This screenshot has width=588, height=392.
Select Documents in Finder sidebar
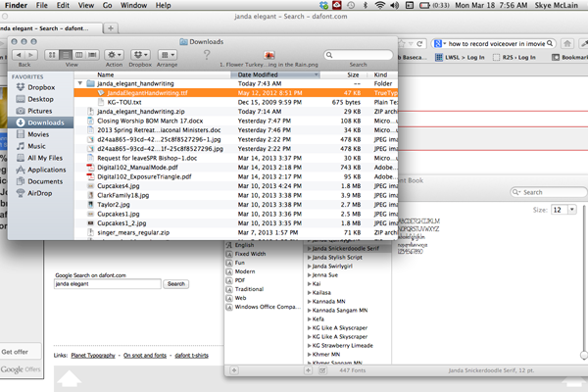[40, 181]
